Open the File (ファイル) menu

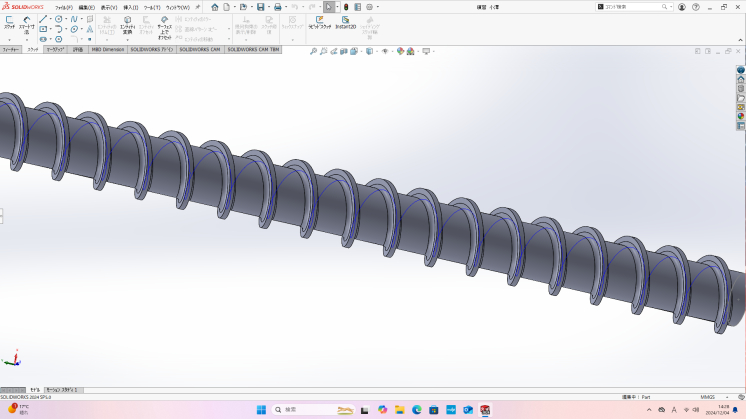point(64,8)
